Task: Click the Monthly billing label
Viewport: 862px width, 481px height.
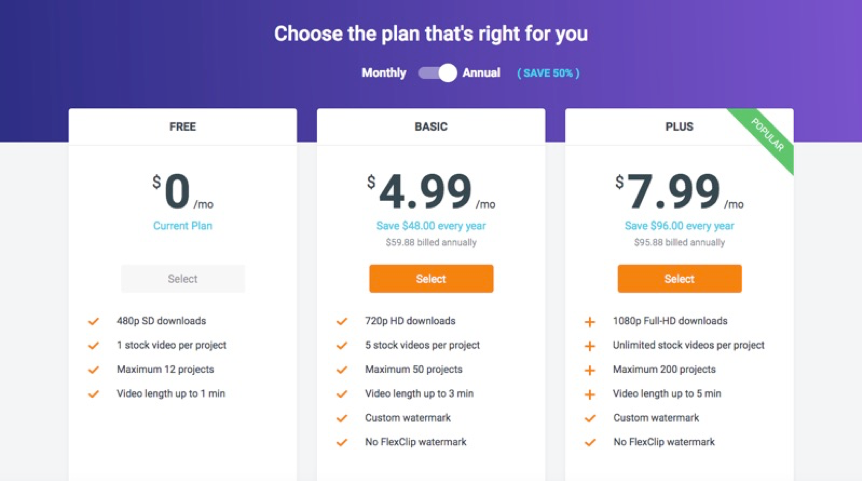Action: coord(384,73)
